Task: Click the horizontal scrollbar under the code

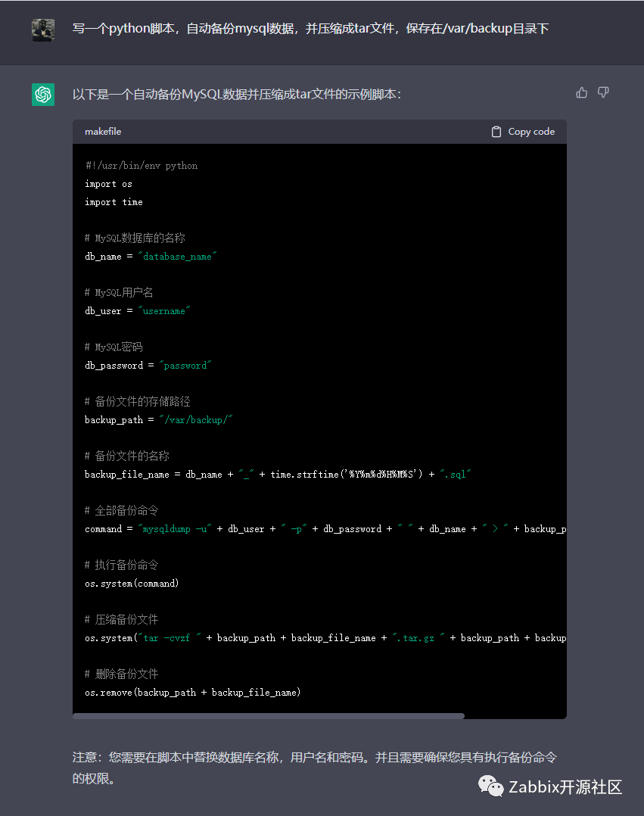Action: [x=269, y=716]
